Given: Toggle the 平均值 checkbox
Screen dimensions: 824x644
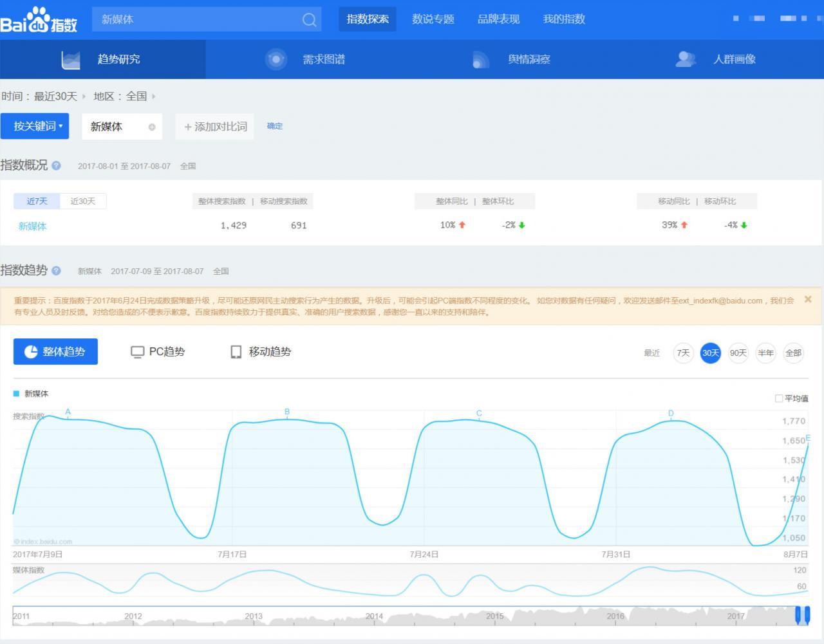Looking at the screenshot, I should pyautogui.click(x=779, y=398).
